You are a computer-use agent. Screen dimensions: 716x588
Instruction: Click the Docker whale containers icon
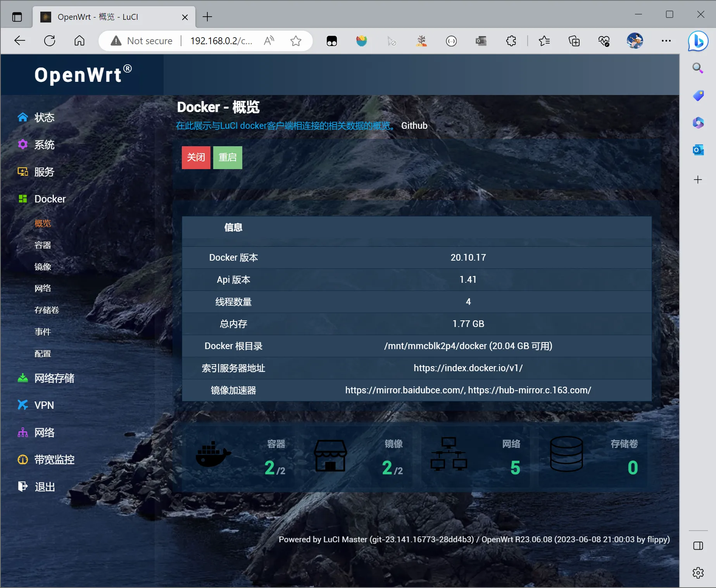tap(213, 454)
